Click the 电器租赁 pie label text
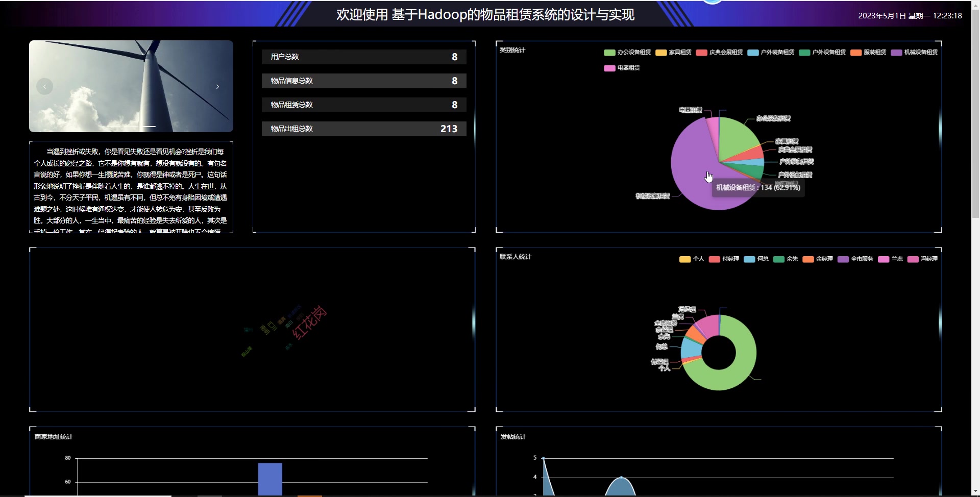 (691, 110)
